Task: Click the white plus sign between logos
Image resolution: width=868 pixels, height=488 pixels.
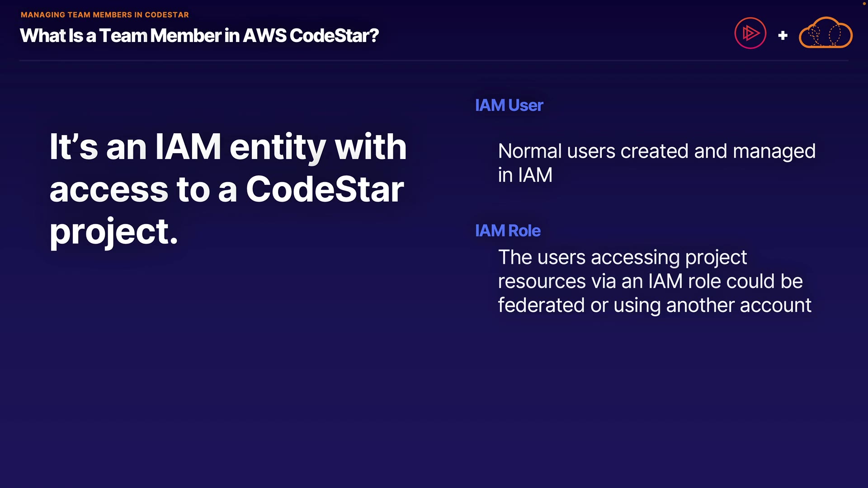Action: [783, 35]
